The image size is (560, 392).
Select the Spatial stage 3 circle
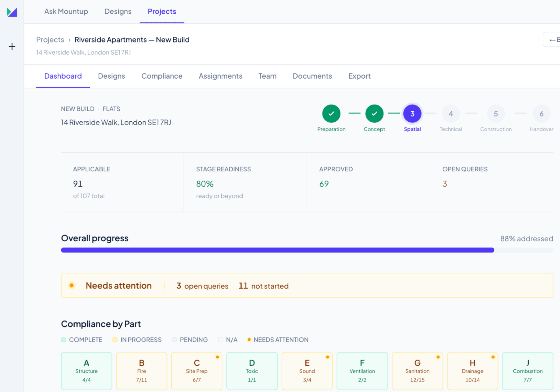point(412,113)
